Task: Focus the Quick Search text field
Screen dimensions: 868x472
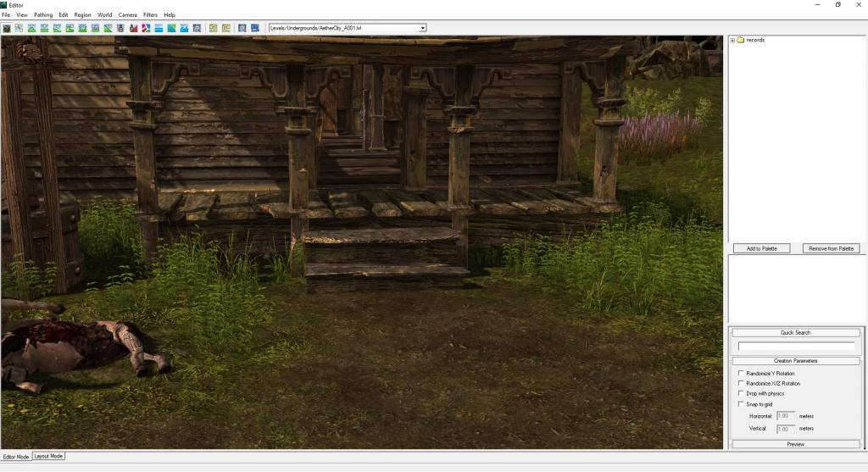Action: coord(796,346)
